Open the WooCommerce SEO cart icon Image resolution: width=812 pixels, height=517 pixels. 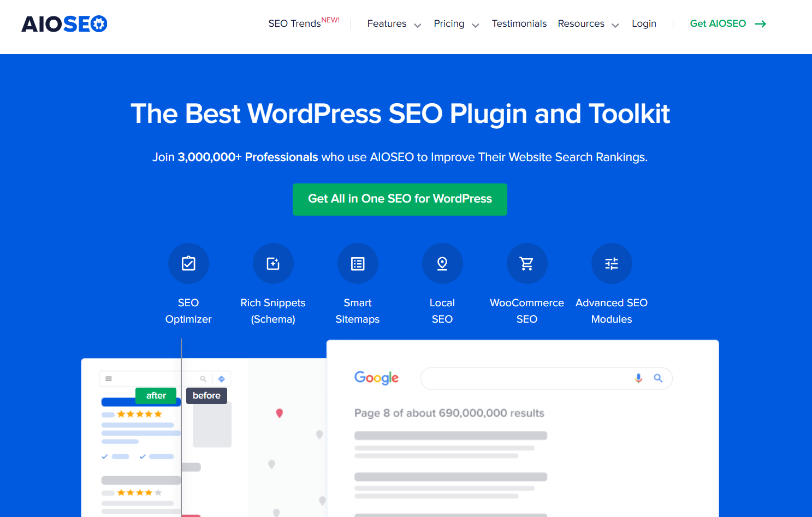click(527, 264)
